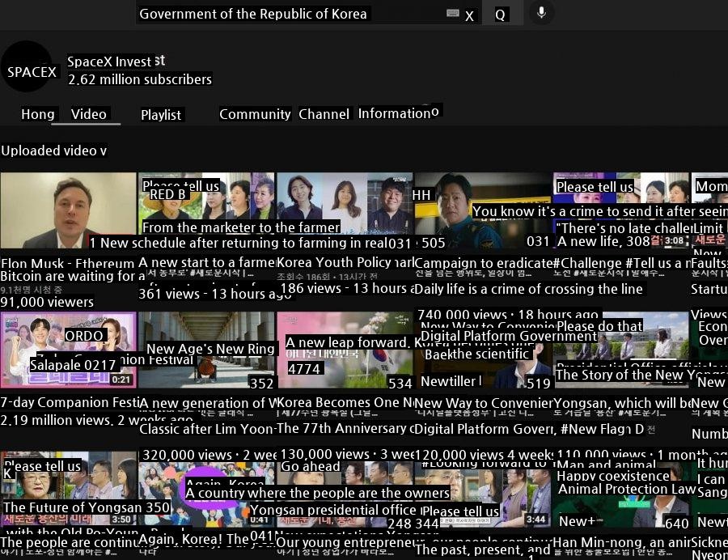The image size is (728, 560).
Task: Click the Korea Youth Policy video title
Action: tap(345, 262)
